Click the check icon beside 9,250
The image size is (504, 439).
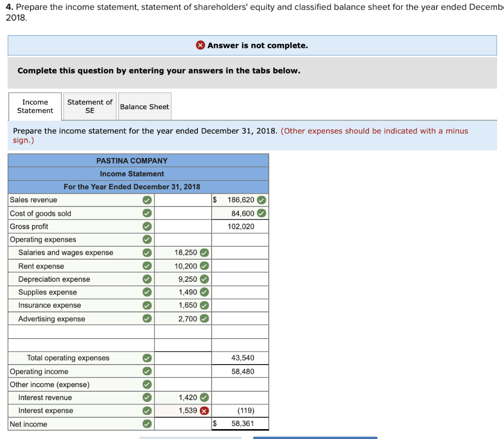(x=204, y=279)
